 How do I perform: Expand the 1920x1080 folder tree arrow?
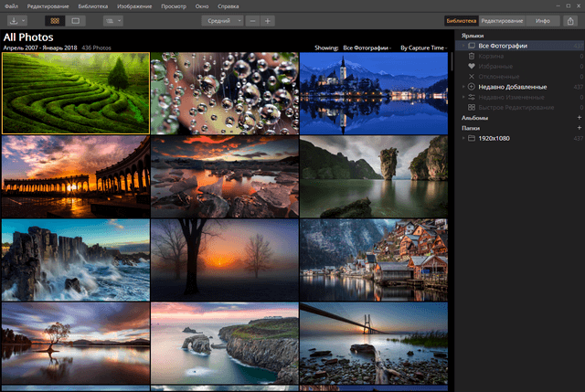464,138
